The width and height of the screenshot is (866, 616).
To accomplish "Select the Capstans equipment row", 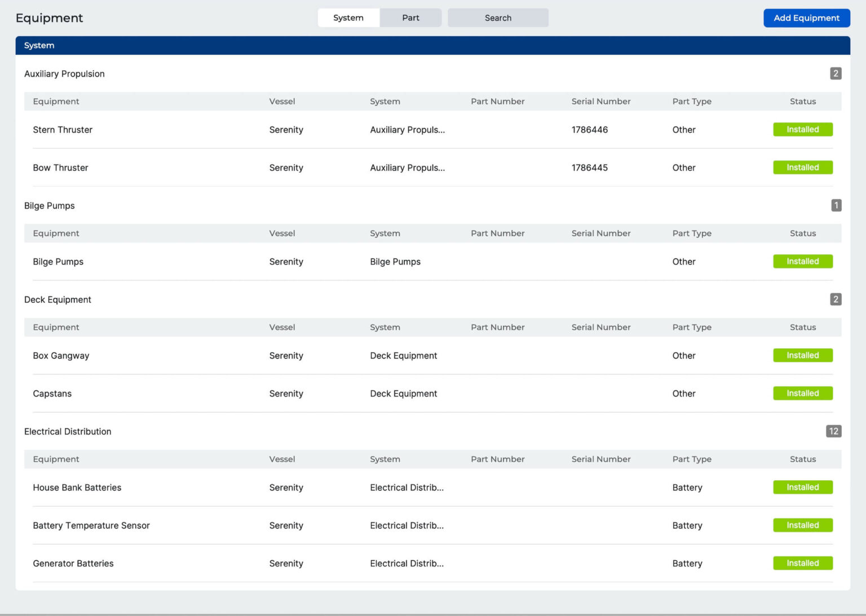I will click(x=52, y=393).
